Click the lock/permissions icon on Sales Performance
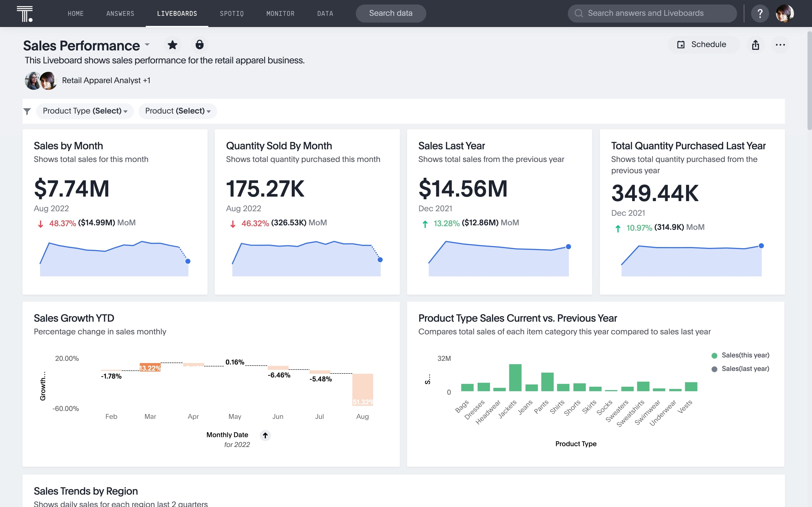This screenshot has height=507, width=812. click(x=200, y=45)
